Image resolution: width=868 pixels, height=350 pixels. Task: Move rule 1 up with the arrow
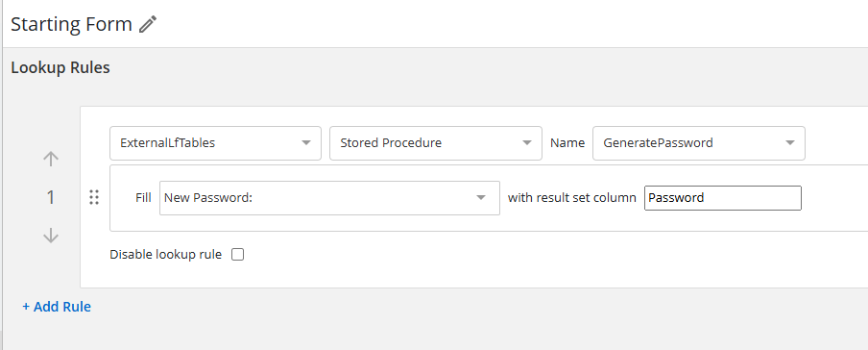[x=50, y=160]
